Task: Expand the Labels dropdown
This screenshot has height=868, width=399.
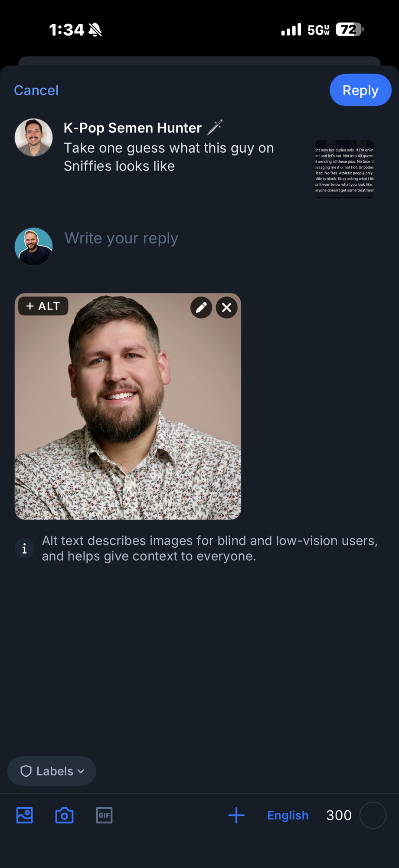Action: pyautogui.click(x=52, y=771)
